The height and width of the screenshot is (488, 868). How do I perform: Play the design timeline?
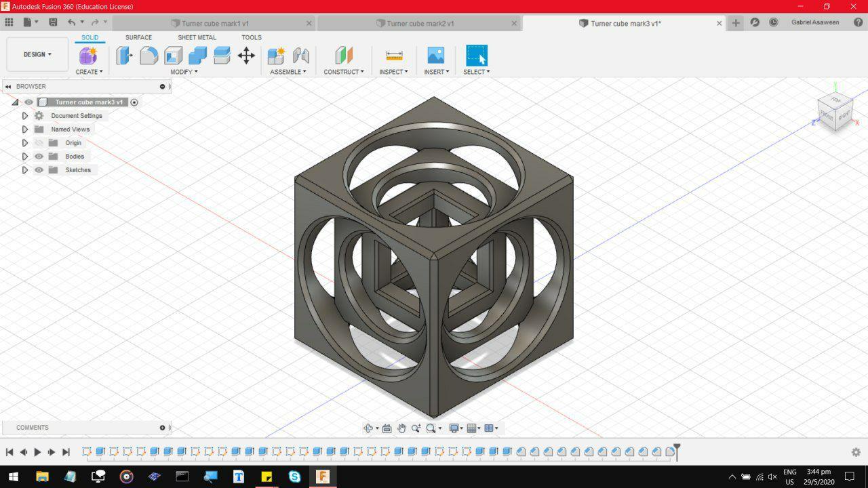point(37,452)
